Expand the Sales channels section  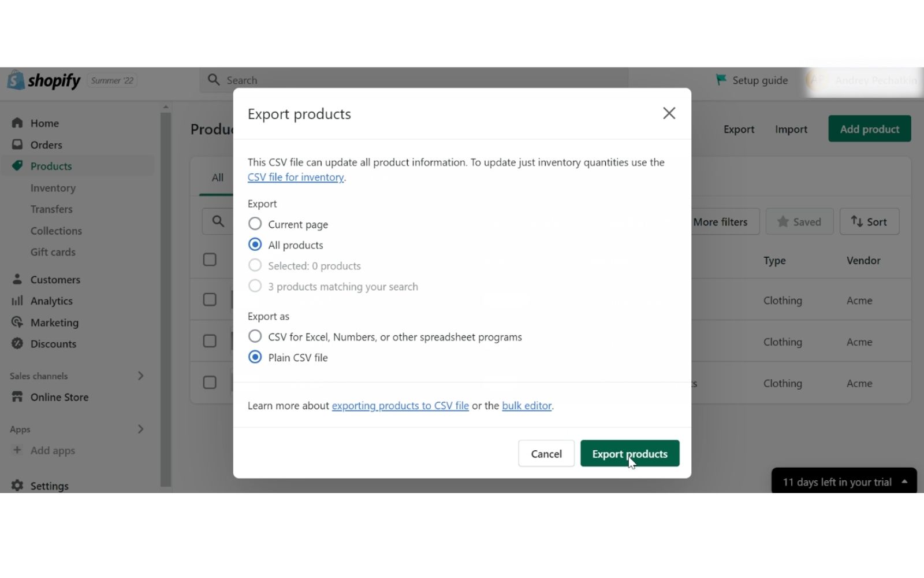[140, 376]
